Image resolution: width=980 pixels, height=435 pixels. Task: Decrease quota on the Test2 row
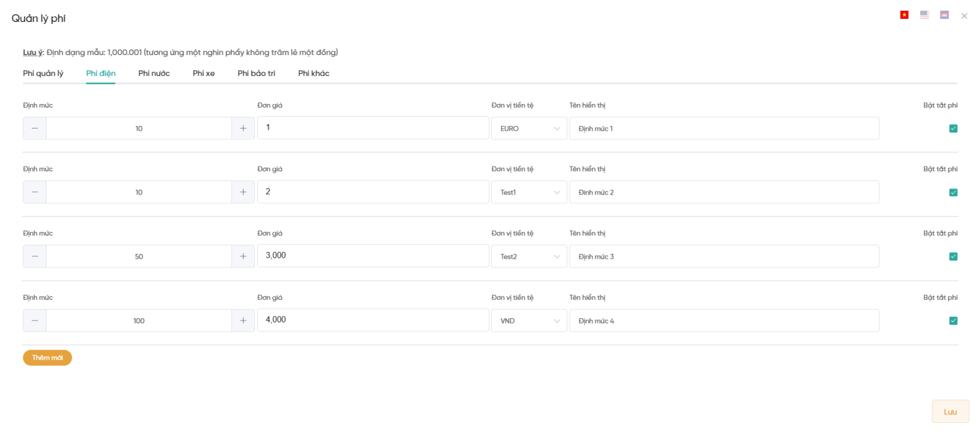click(x=35, y=256)
